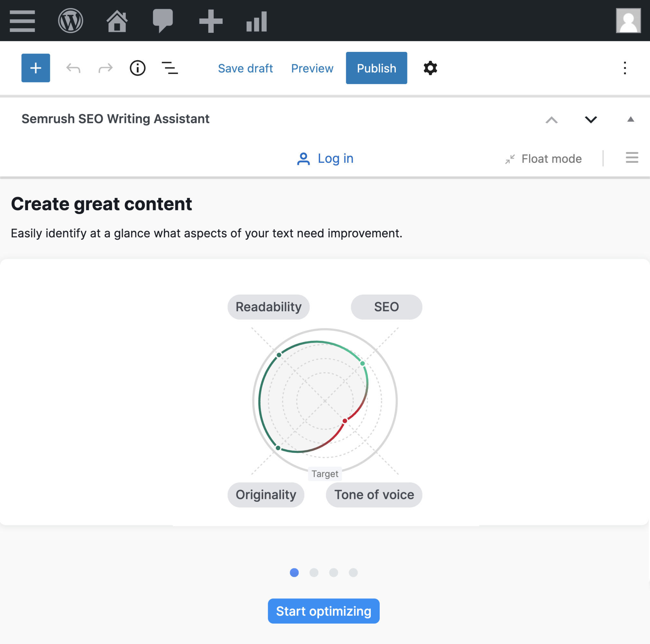Open the stats bar chart icon
Image resolution: width=650 pixels, height=644 pixels.
pyautogui.click(x=257, y=22)
